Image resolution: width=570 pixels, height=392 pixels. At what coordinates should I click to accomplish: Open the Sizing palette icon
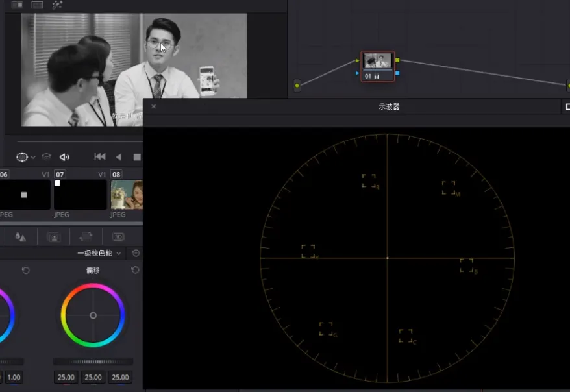(x=86, y=238)
